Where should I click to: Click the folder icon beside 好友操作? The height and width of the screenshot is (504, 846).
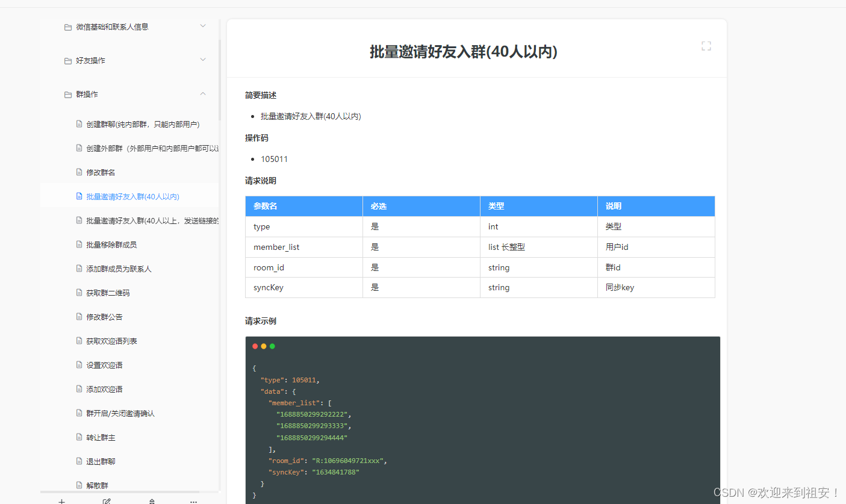(67, 60)
